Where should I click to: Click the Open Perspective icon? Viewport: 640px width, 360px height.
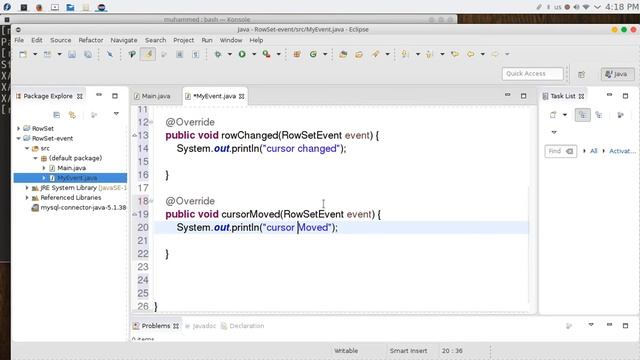(x=582, y=74)
